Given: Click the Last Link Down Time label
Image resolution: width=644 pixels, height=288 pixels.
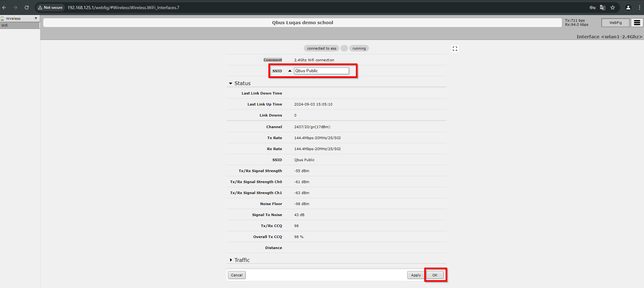Looking at the screenshot, I should (x=262, y=93).
